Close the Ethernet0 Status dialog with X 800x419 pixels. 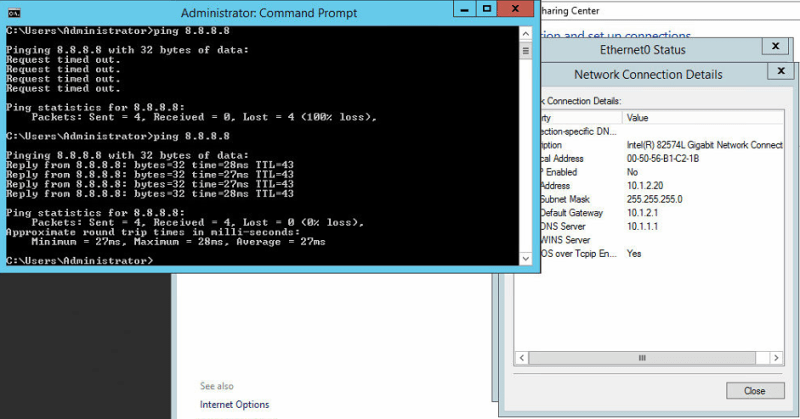(774, 47)
